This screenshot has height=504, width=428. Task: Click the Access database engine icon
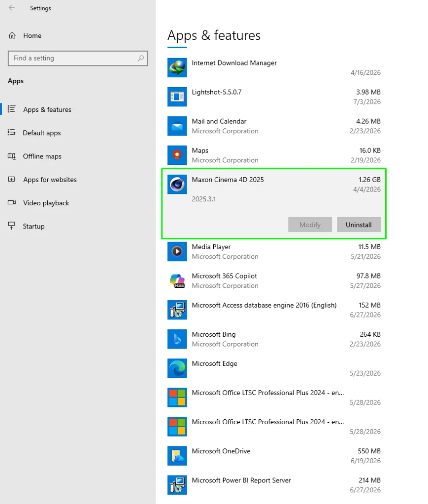[177, 310]
